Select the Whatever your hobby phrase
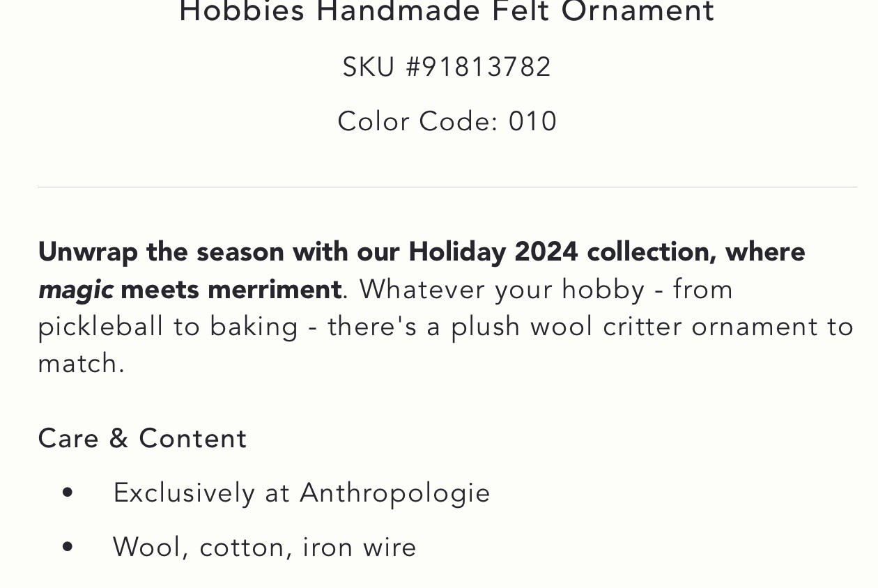Image resolution: width=878 pixels, height=588 pixels. [502, 289]
